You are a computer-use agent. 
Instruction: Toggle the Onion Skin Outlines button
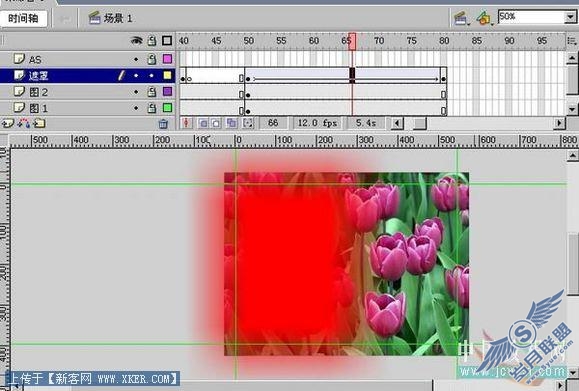(216, 123)
